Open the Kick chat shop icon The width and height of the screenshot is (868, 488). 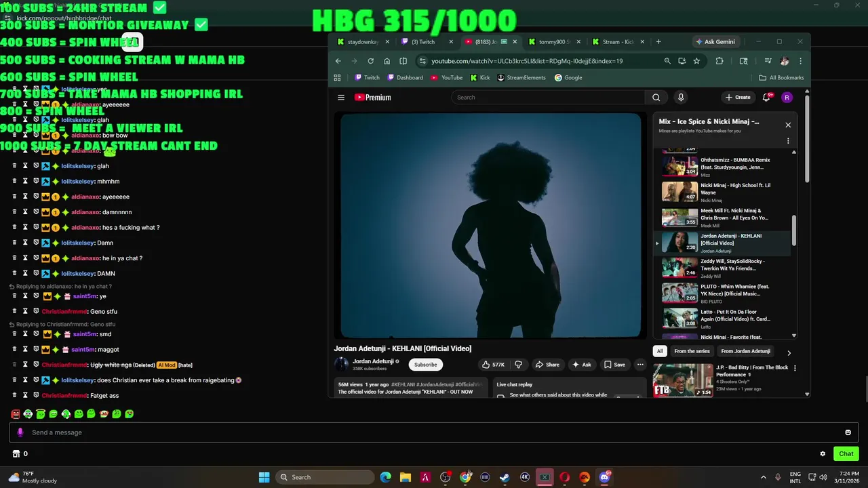16,454
